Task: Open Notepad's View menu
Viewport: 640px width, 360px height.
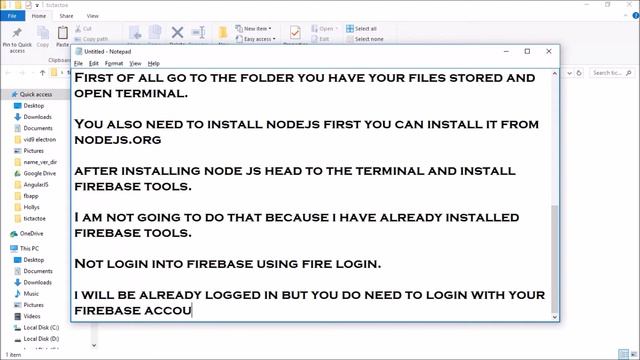Action: (135, 63)
